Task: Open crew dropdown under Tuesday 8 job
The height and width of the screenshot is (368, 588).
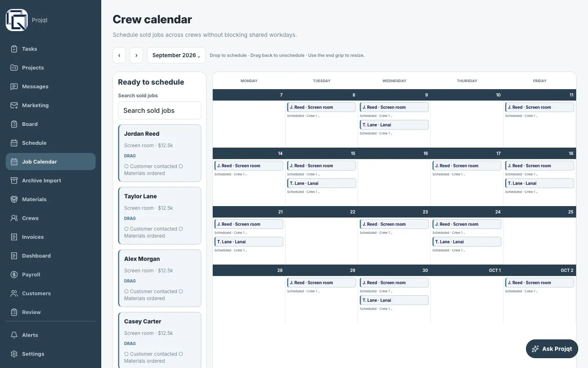Action: click(303, 116)
